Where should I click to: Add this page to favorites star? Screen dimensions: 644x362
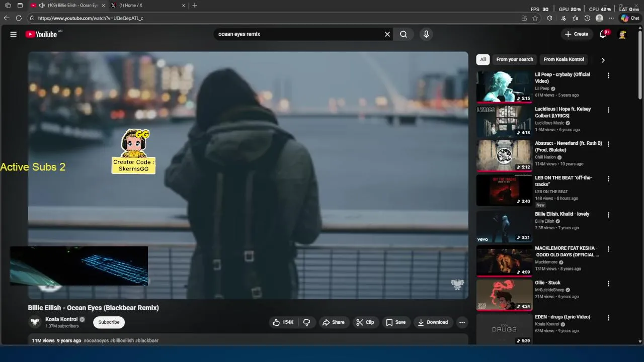[x=535, y=18]
